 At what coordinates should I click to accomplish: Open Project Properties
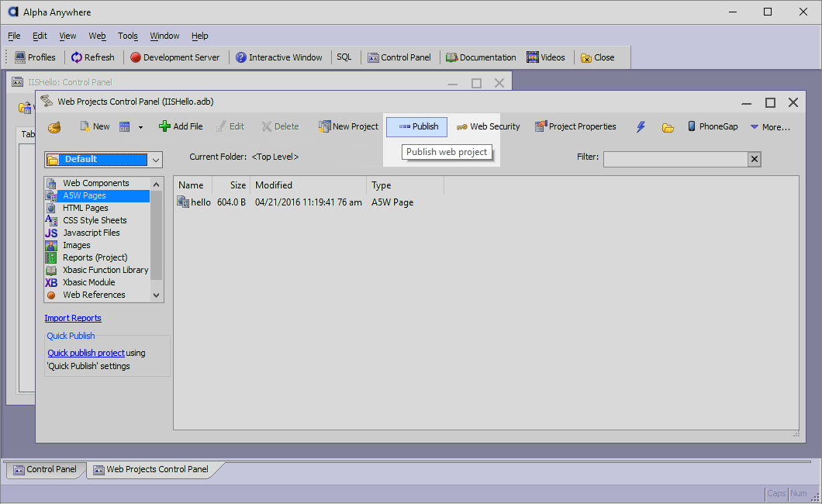click(575, 126)
